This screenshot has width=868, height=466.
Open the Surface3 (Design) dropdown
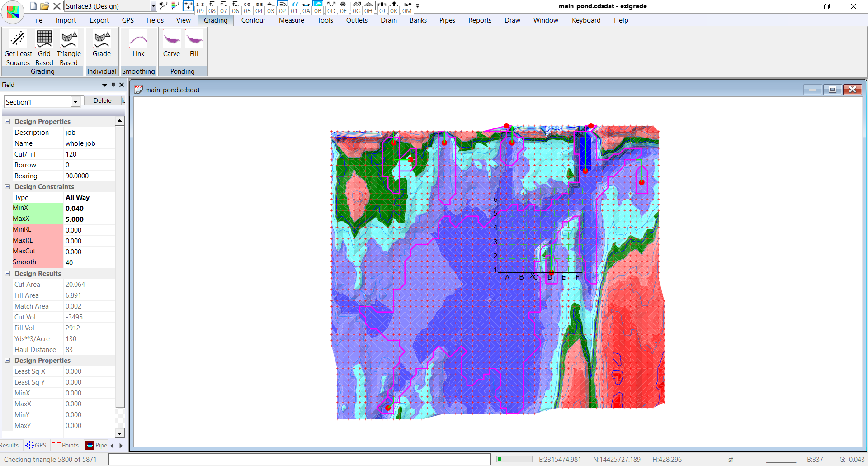click(153, 6)
